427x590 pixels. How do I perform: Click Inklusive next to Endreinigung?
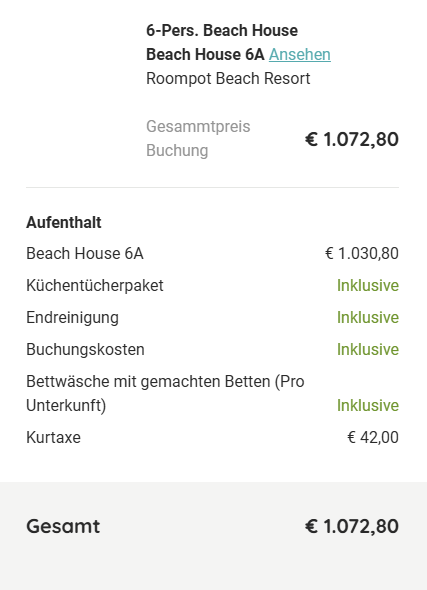pos(368,317)
